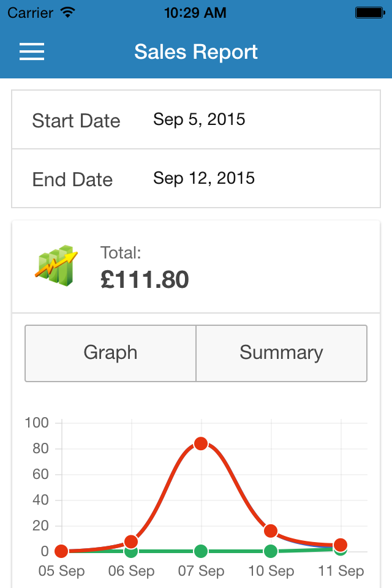Switch to the Summary tab
392x588 pixels.
tap(281, 353)
